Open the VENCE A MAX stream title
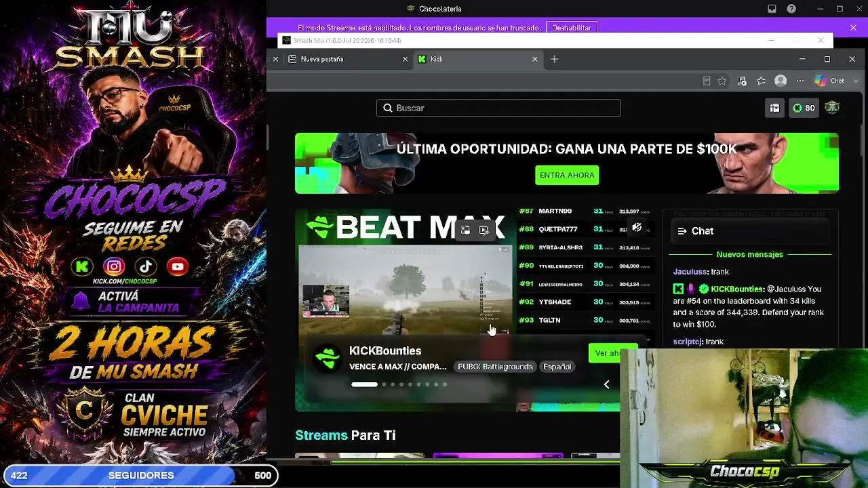Viewport: 868px width, 488px height. 398,367
